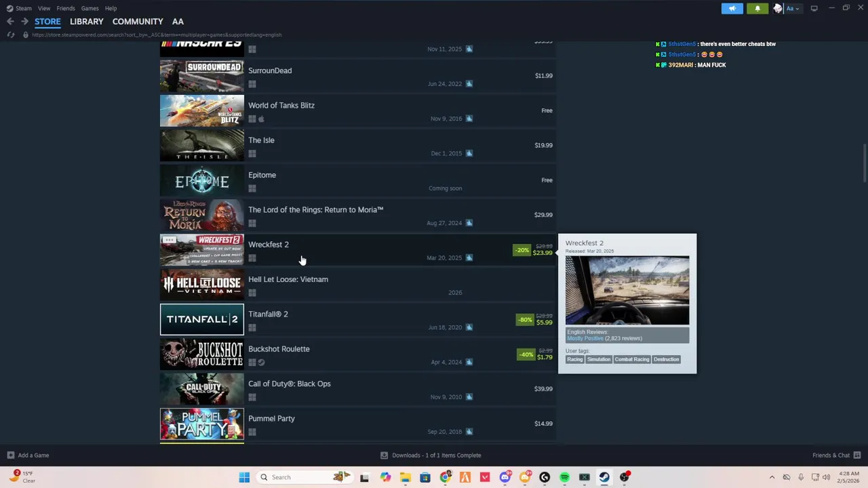868x488 pixels.
Task: Open Lord of the Rings Return to Moria
Action: click(x=315, y=209)
